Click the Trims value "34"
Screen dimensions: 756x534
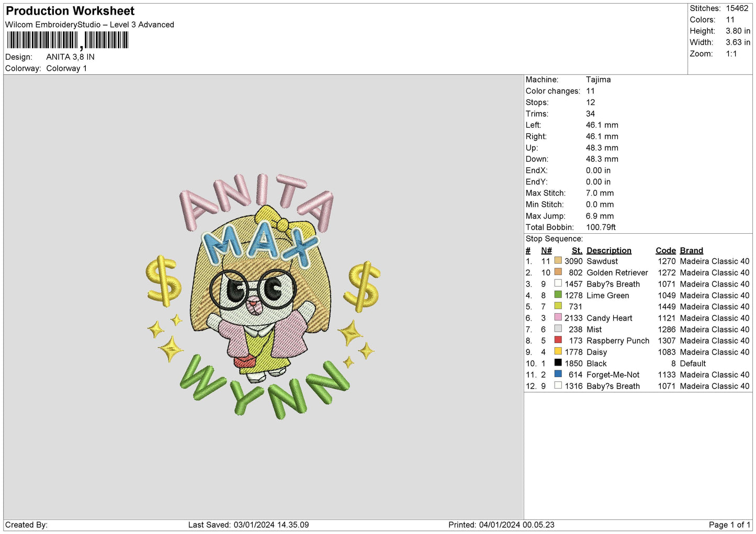[x=590, y=114]
